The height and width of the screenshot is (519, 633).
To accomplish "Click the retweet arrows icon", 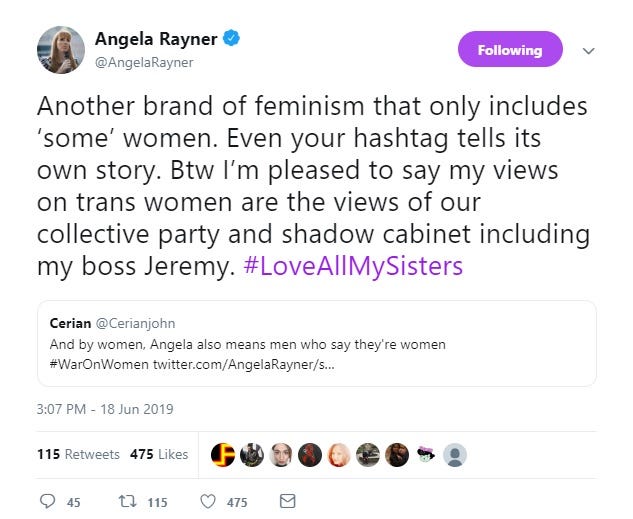I will click(128, 502).
